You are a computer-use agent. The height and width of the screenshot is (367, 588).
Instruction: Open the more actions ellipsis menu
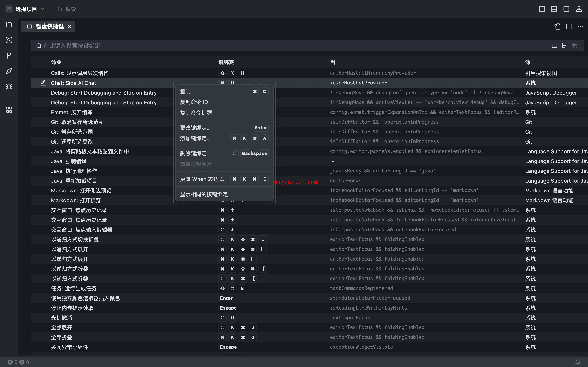[580, 27]
